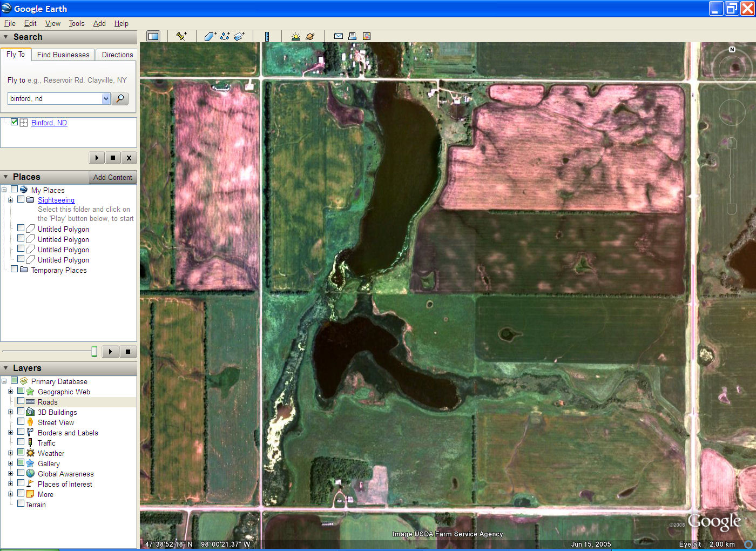Check the first Untitled Polygon checkbox
756x551 pixels.
(x=21, y=229)
